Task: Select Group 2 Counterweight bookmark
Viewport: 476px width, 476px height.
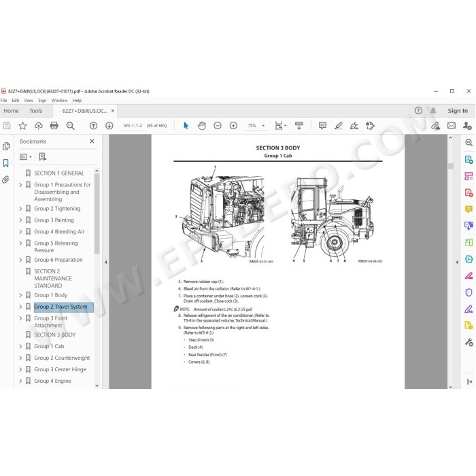Action: tap(62, 358)
